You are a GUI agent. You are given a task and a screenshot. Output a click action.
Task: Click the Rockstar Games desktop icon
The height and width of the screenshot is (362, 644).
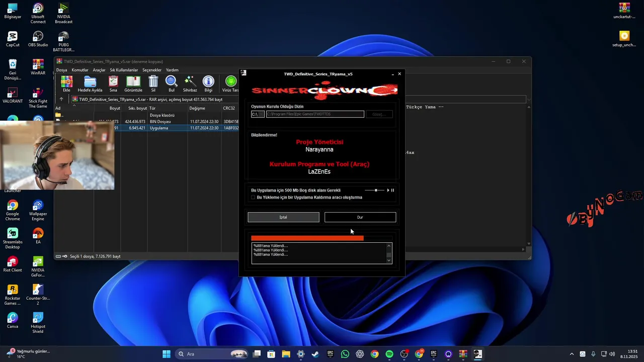click(13, 295)
